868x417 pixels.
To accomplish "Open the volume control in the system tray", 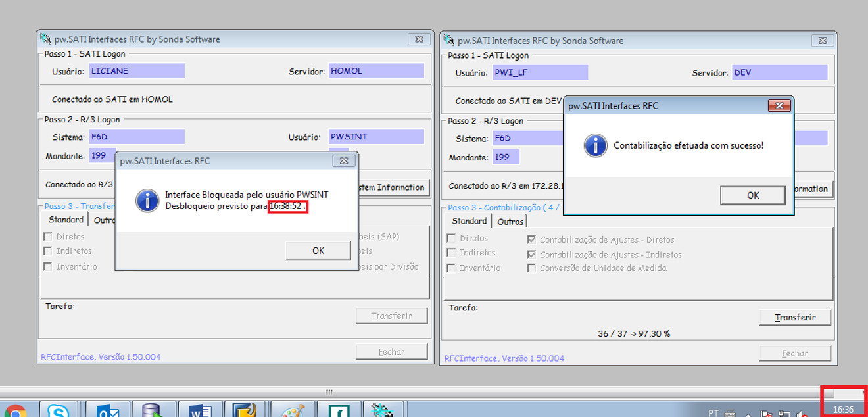I will [x=802, y=414].
